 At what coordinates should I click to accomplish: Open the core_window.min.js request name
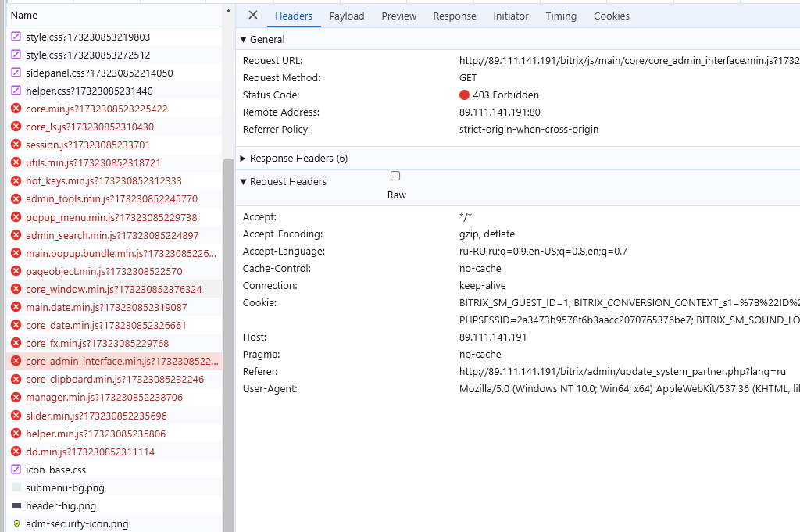click(x=114, y=289)
